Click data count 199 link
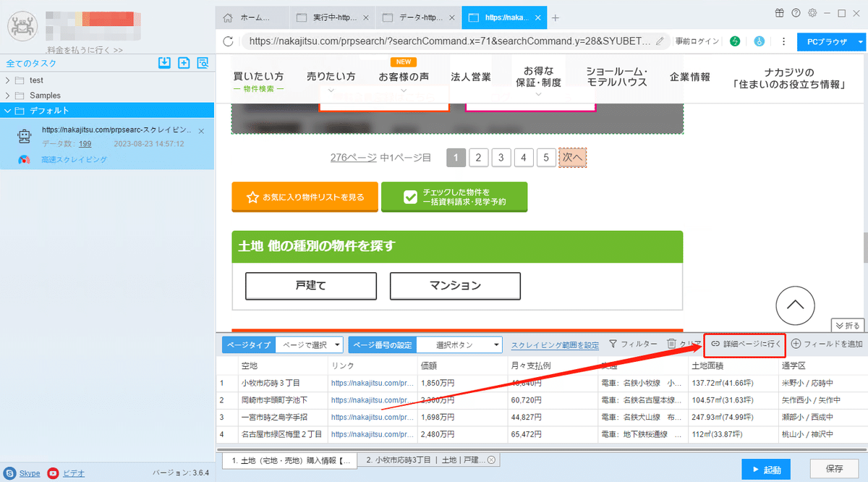868x482 pixels. point(85,143)
